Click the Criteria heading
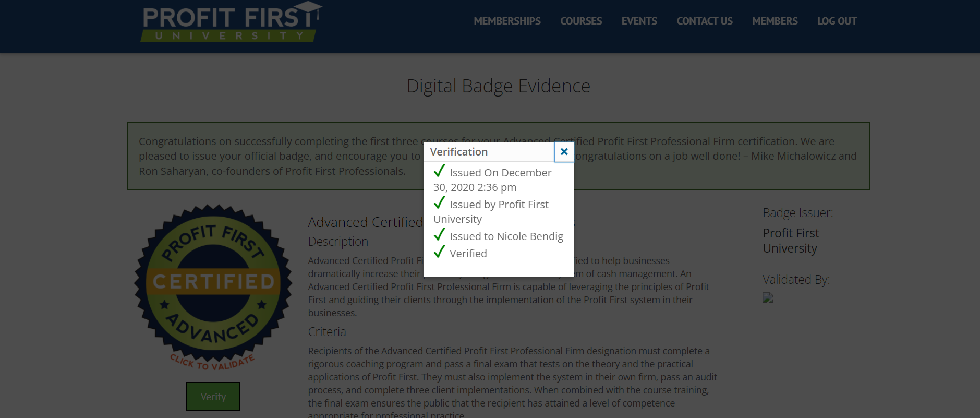The height and width of the screenshot is (418, 980). tap(327, 332)
